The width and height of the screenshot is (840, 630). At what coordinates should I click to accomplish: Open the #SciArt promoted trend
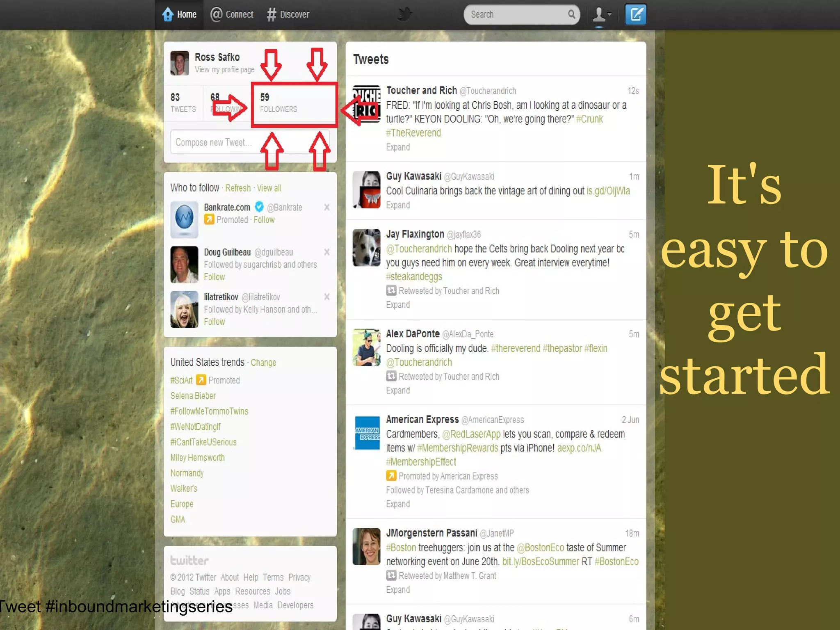tap(181, 380)
